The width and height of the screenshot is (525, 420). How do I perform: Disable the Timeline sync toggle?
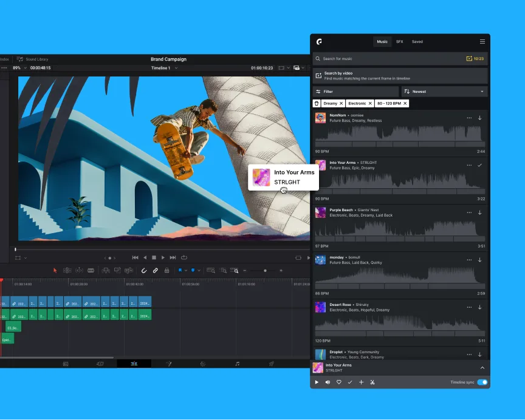[x=482, y=382]
